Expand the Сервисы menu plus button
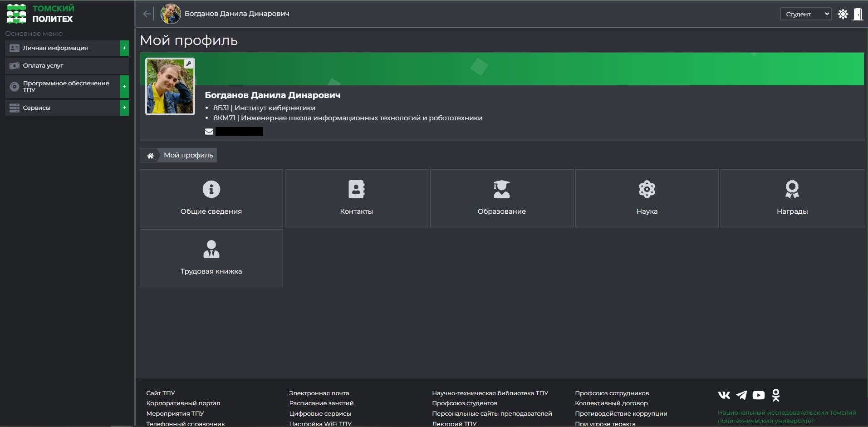Screen dimensions: 868x427 124,108
